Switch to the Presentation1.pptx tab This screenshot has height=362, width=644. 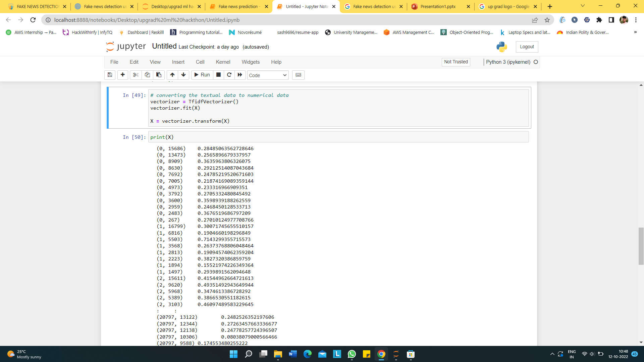[438, 6]
